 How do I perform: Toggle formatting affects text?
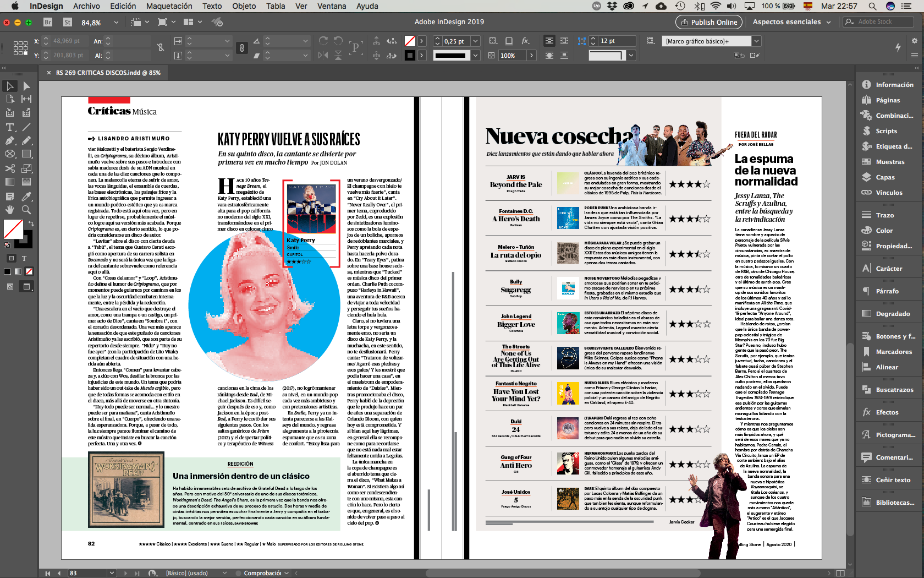point(24,258)
